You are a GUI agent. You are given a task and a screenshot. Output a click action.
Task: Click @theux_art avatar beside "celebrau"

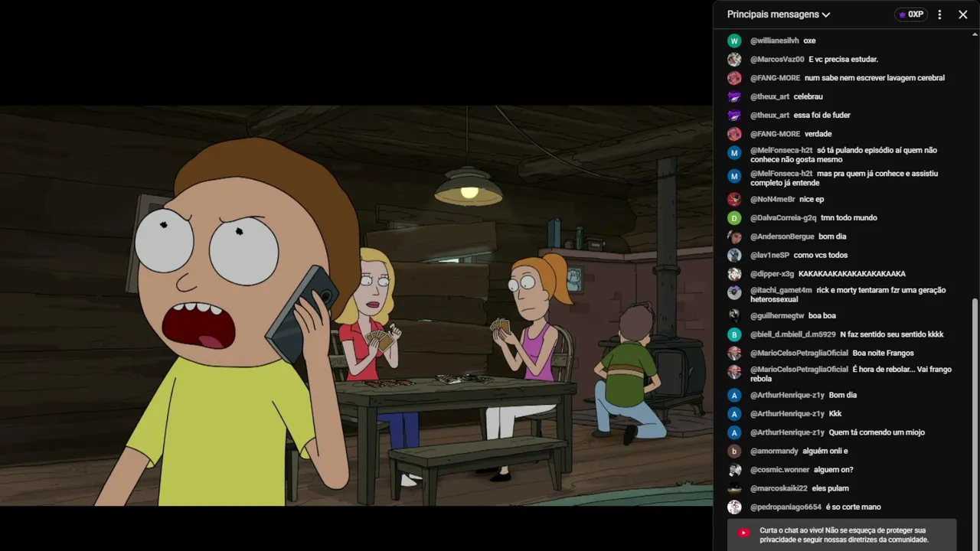click(734, 96)
